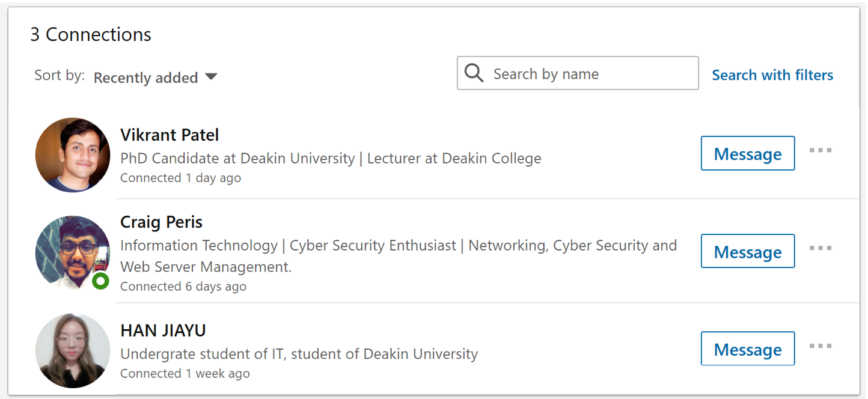
Task: Message HAN JIAYU
Action: click(x=748, y=349)
